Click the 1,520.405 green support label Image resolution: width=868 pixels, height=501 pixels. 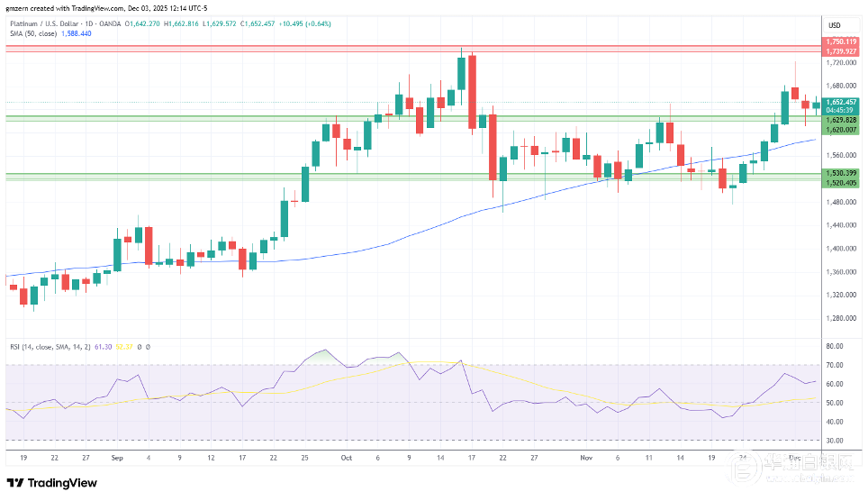click(840, 183)
